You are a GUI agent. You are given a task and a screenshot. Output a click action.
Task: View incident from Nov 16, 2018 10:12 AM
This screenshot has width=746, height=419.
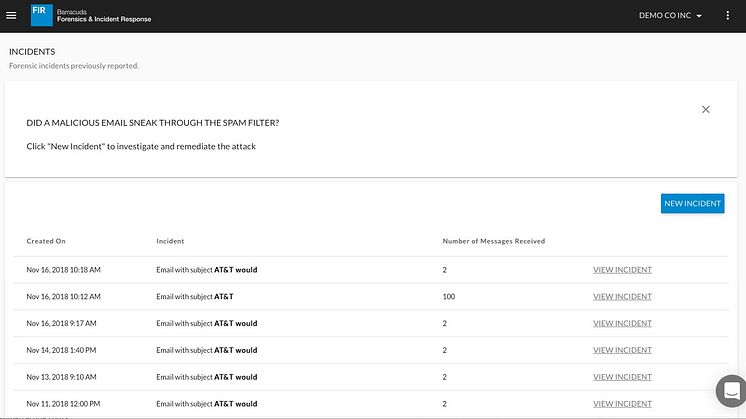622,296
